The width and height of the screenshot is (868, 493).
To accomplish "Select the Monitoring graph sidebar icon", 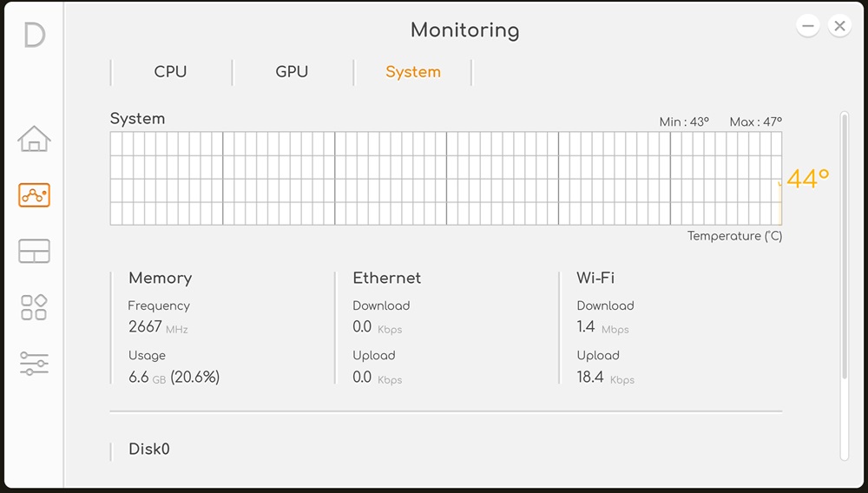I will click(x=35, y=195).
